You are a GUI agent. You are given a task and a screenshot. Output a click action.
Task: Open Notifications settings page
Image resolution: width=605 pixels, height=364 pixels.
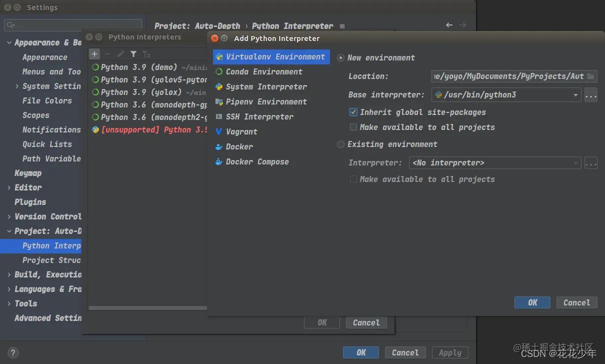[x=51, y=129]
